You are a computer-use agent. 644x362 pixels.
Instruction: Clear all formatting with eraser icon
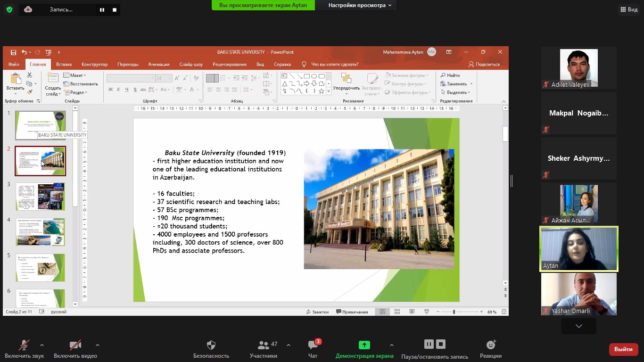click(x=196, y=78)
